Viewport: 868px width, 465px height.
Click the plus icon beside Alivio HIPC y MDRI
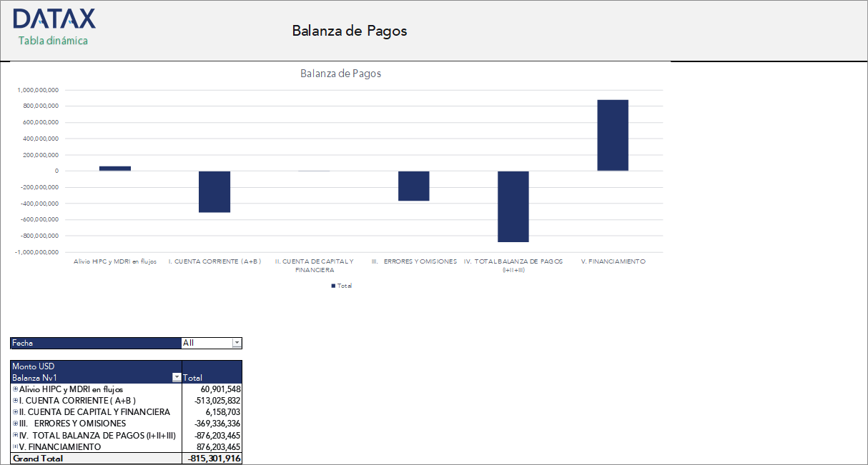point(15,389)
